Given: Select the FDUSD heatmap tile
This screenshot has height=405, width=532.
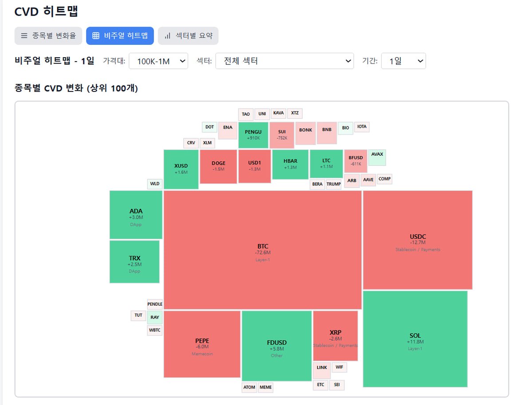Looking at the screenshot, I should pos(276,346).
